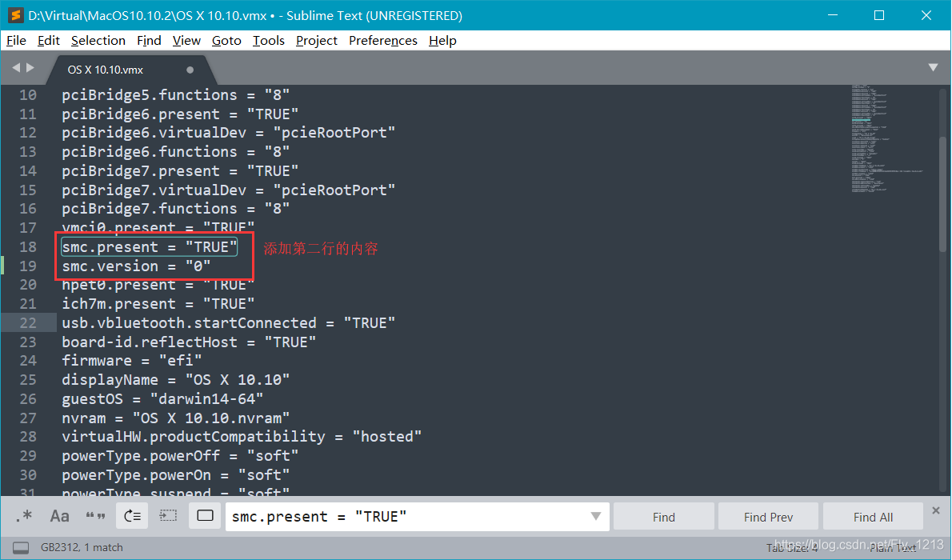Click the nvram = "OS X 10.10.nvram" line
952x560 pixels.
[x=175, y=418]
